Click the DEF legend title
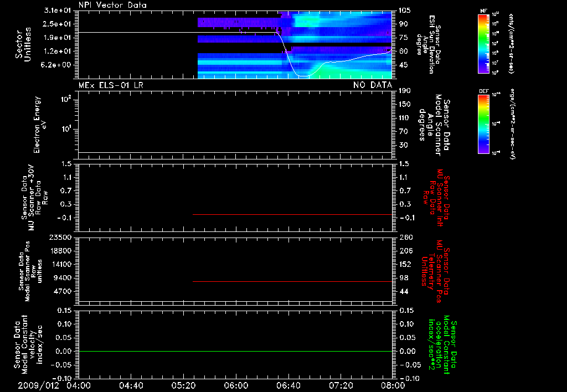 (x=483, y=91)
